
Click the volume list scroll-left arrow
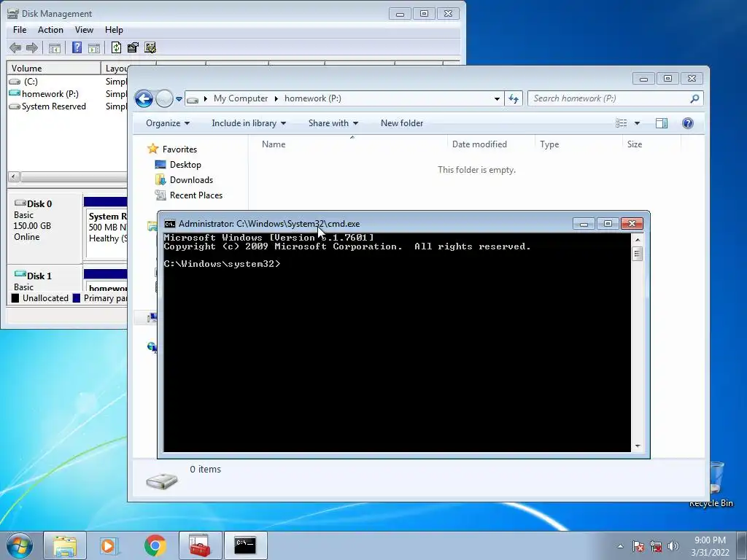tap(14, 177)
